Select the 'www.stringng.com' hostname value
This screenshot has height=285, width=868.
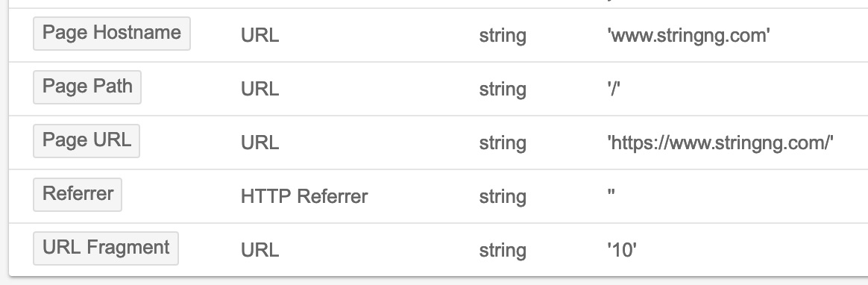pyautogui.click(x=688, y=35)
